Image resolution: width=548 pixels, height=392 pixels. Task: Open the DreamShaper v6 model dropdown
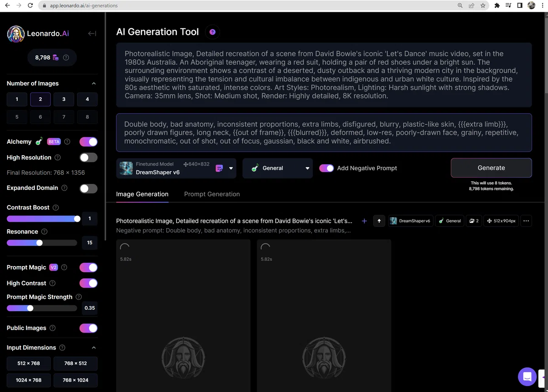click(176, 168)
